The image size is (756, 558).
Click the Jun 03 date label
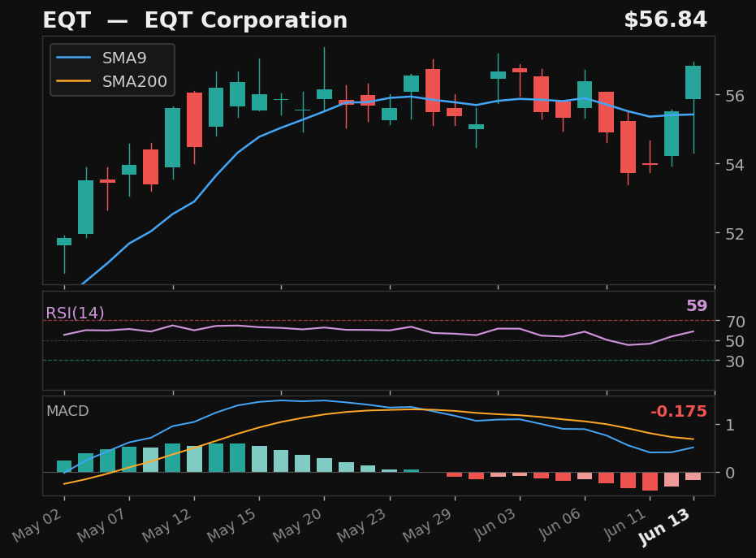495,524
